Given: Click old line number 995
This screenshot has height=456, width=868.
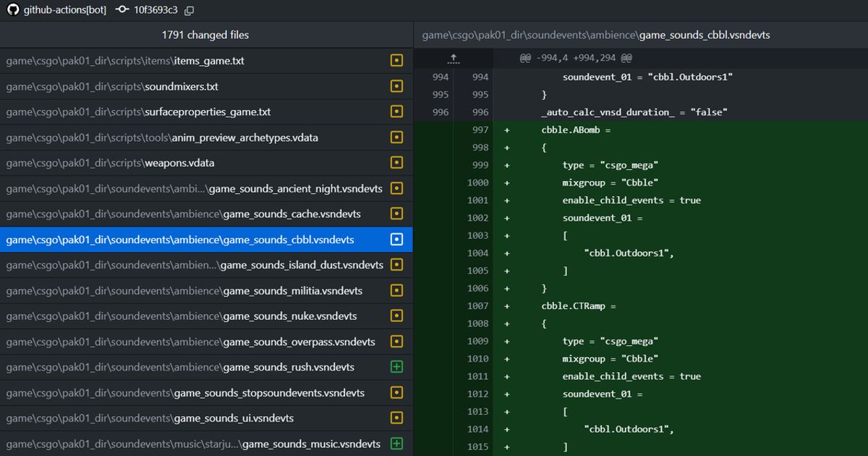Looking at the screenshot, I should click(x=440, y=94).
